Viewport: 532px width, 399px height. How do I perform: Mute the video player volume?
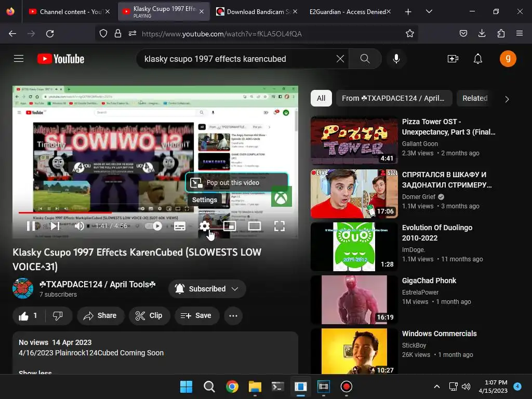tap(79, 226)
